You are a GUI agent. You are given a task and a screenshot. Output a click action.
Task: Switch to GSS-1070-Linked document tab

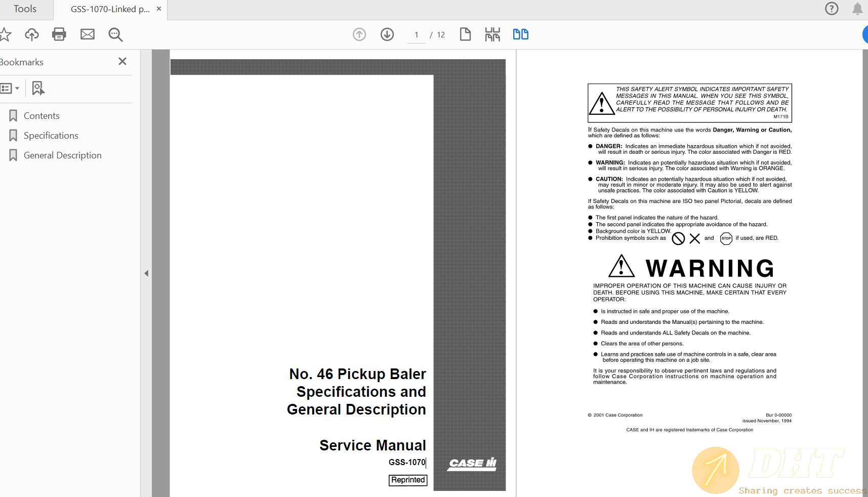[x=110, y=9]
